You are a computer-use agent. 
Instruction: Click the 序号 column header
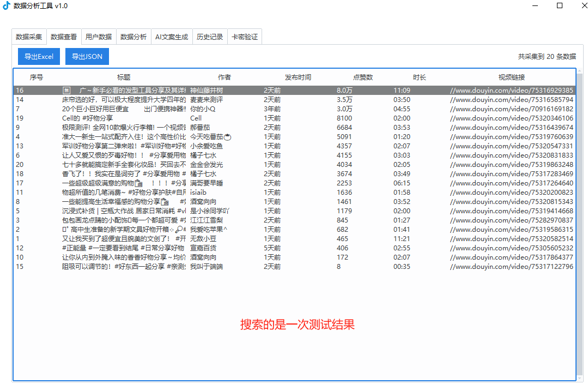tap(37, 77)
